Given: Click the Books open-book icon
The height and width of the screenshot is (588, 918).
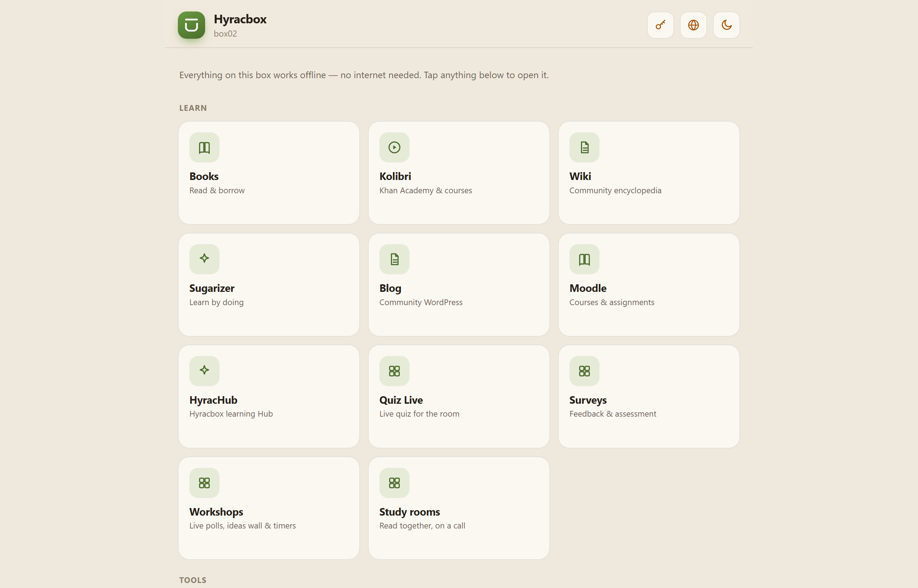Looking at the screenshot, I should click(204, 147).
